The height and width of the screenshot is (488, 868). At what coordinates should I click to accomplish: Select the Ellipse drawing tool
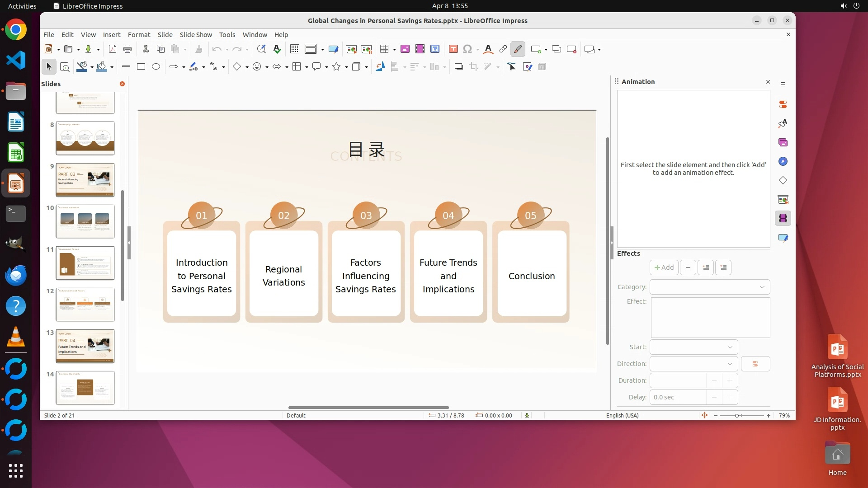click(156, 67)
